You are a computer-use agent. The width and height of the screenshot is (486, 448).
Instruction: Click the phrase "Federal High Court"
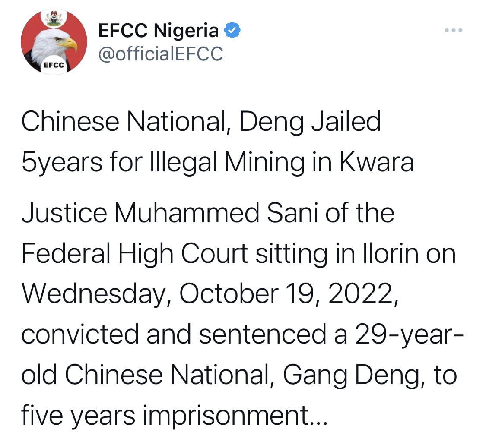(134, 254)
